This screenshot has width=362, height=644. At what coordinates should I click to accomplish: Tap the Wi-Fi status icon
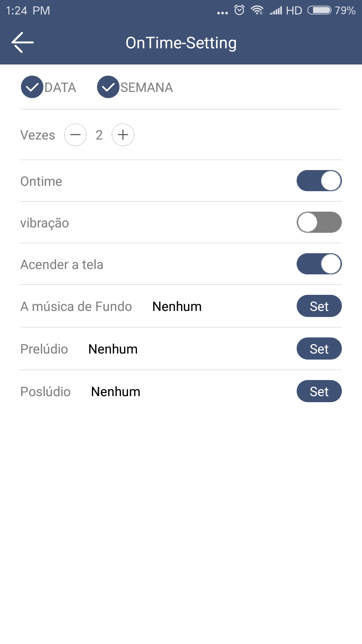click(257, 10)
